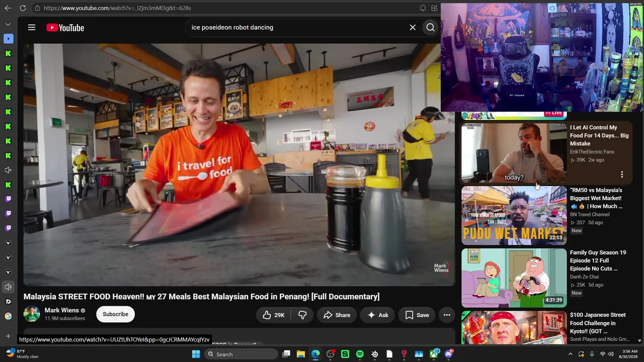Expand the vertical tabs chevron menu
The width and height of the screenshot is (644, 362).
tap(8, 24)
